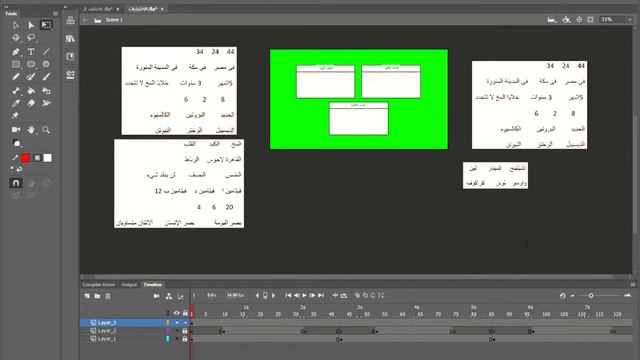Image resolution: width=640 pixels, height=360 pixels.
Task: Lock all layers header icon
Action: click(185, 313)
